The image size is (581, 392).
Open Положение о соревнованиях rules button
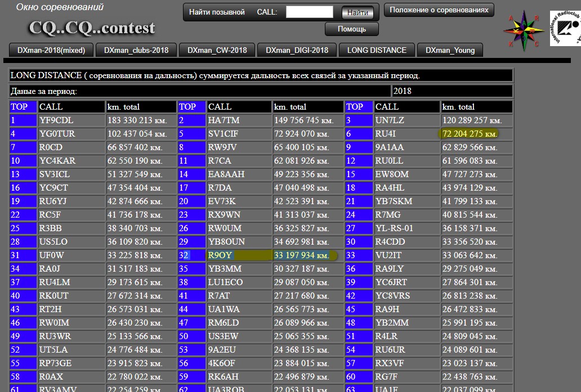click(x=439, y=10)
